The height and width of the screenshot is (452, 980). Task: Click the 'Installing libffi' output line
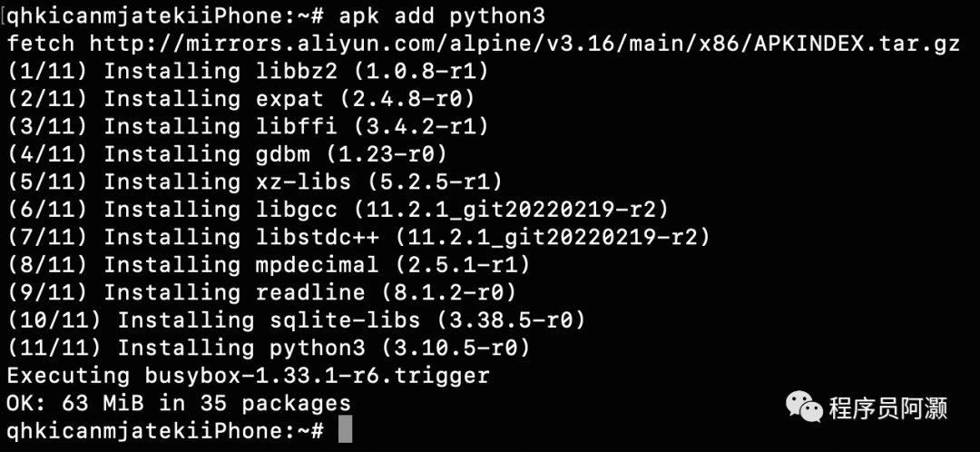(248, 126)
